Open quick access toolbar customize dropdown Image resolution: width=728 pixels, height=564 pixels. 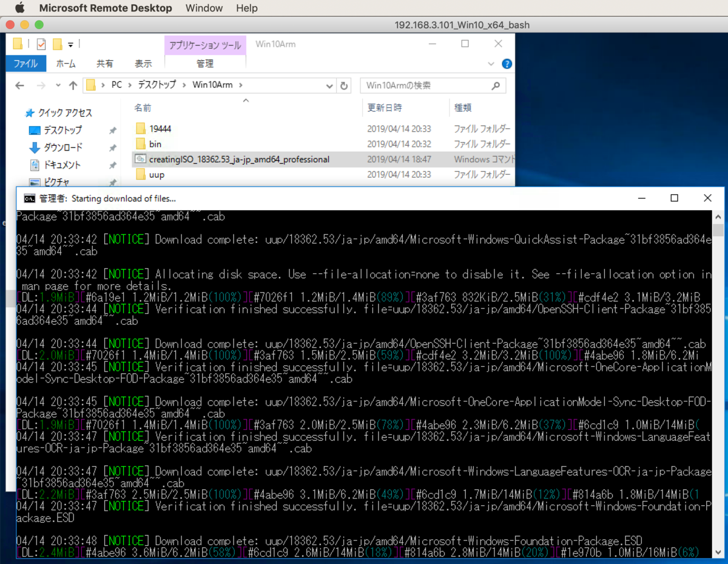click(70, 44)
